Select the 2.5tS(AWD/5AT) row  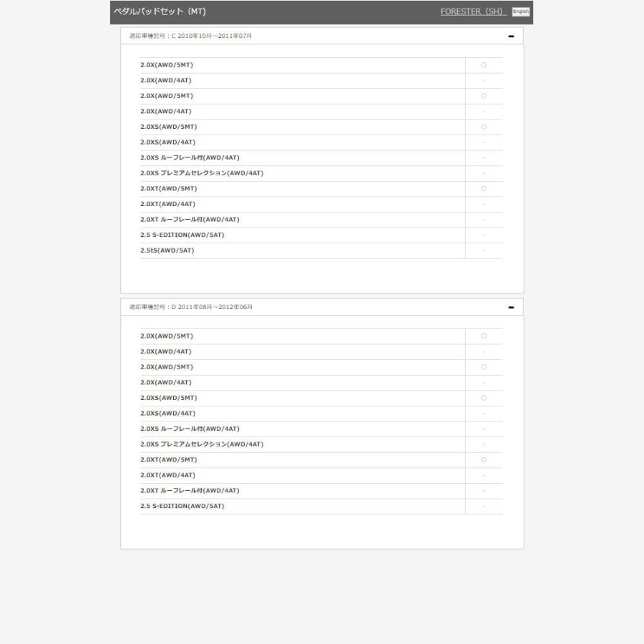pos(167,250)
